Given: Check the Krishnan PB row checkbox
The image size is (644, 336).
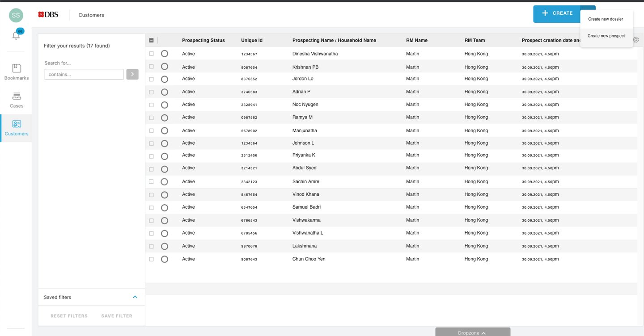Looking at the screenshot, I should pos(151,66).
